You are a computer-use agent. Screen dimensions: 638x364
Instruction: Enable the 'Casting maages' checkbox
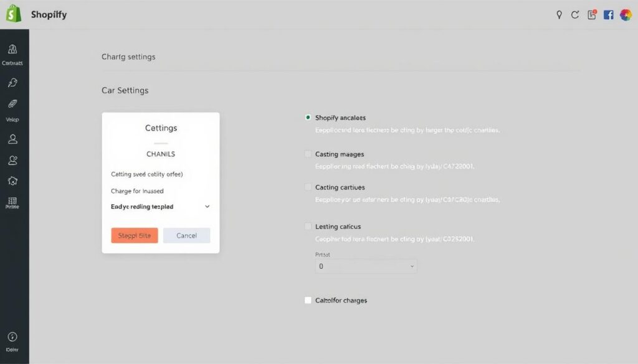(308, 154)
